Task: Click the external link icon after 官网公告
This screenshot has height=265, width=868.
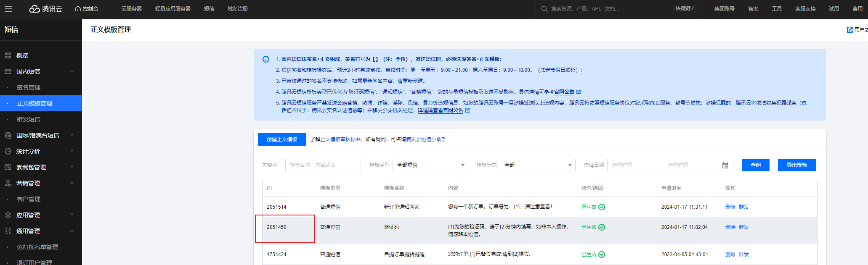Action: [579, 92]
